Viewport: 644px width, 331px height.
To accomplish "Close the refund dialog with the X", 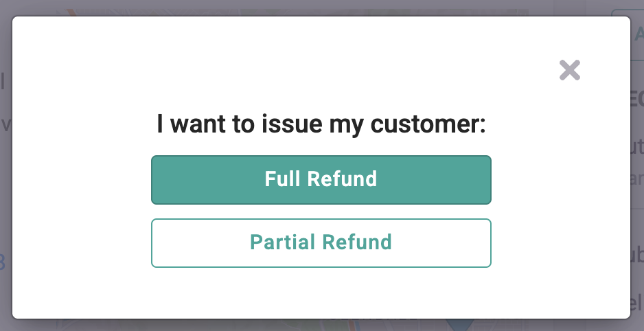I will coord(570,70).
